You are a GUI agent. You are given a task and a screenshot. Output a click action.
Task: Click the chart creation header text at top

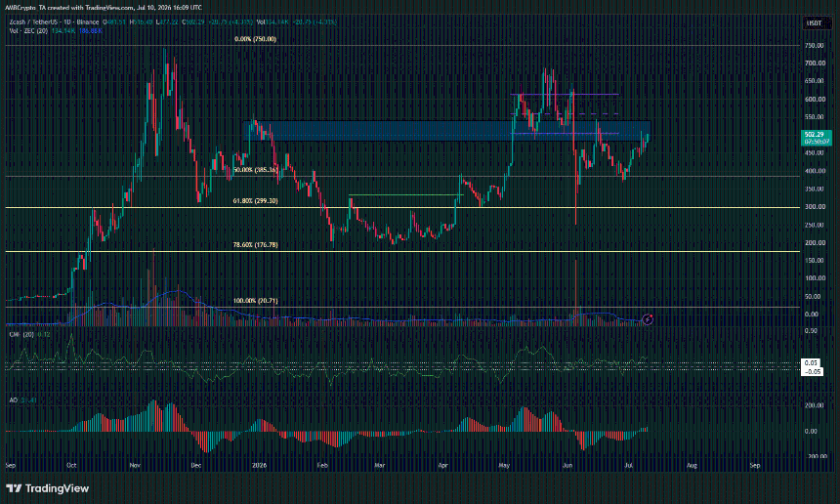pos(104,8)
